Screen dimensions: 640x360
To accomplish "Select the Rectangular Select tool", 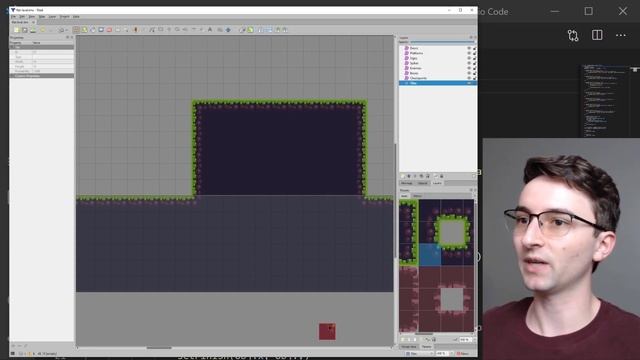I will (x=118, y=30).
